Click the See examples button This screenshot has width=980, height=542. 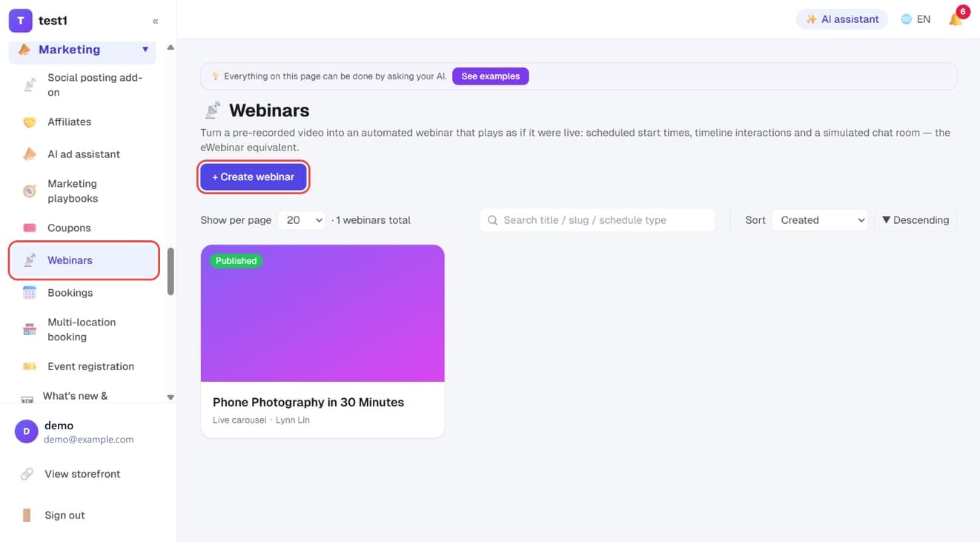click(491, 76)
